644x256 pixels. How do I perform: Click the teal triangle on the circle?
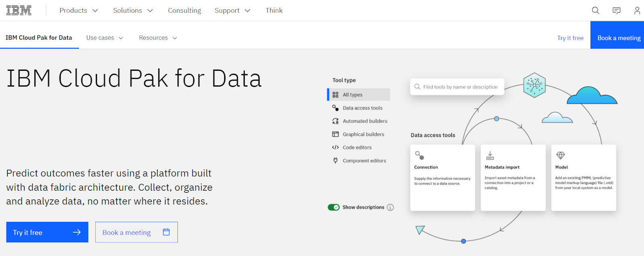pyautogui.click(x=420, y=230)
